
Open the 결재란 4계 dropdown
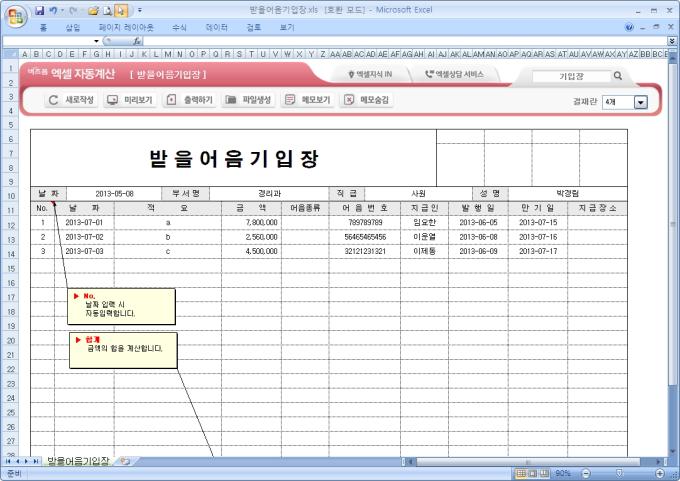point(641,102)
